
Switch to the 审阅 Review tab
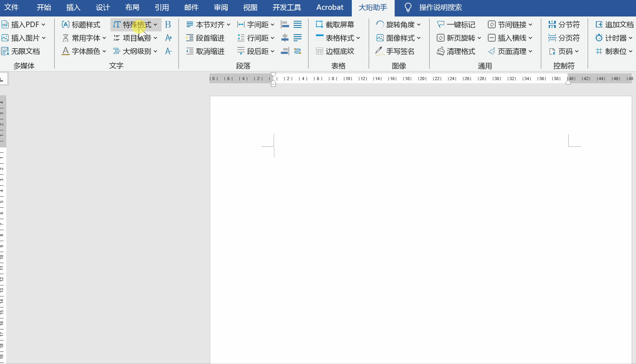click(221, 7)
